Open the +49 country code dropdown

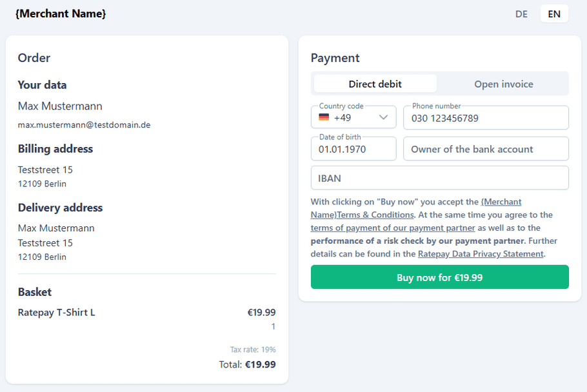353,117
